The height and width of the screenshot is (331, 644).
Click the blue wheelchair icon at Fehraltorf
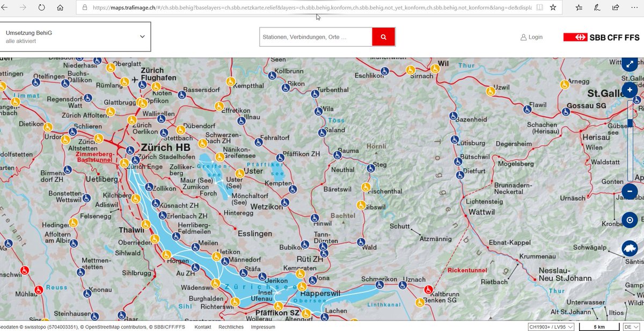pyautogui.click(x=259, y=142)
